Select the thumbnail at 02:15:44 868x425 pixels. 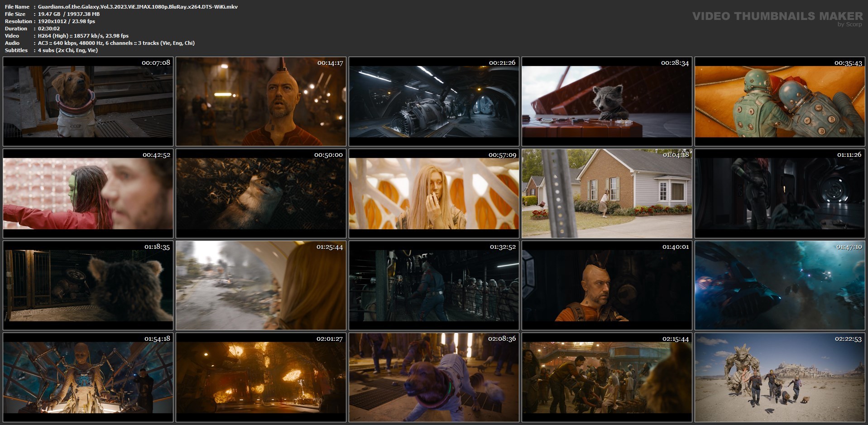click(607, 377)
